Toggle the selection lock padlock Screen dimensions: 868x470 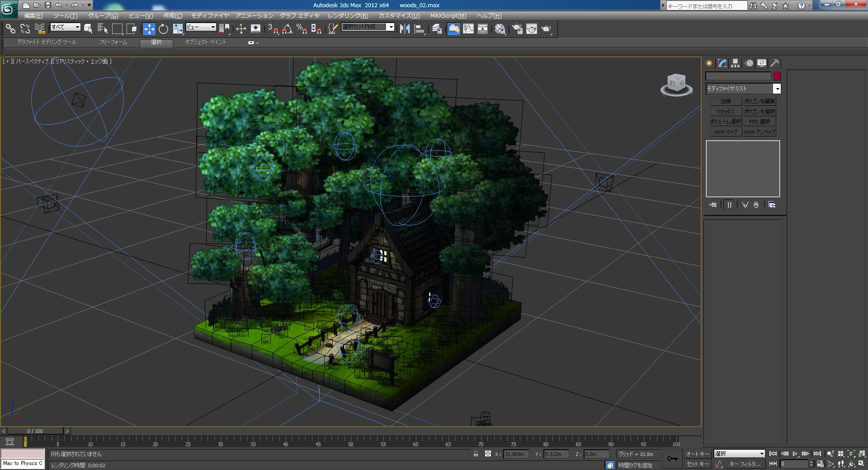point(476,454)
